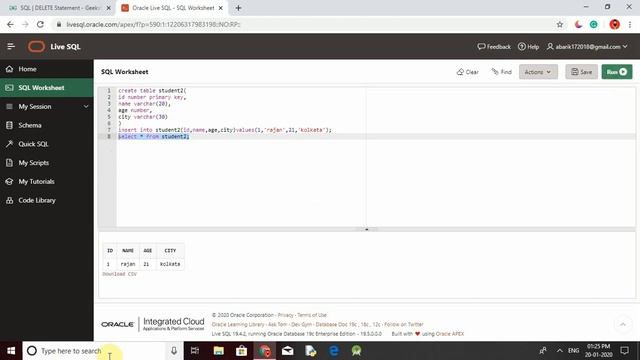This screenshot has height=360, width=640.
Task: Click Download CSV link
Action: tap(120, 274)
